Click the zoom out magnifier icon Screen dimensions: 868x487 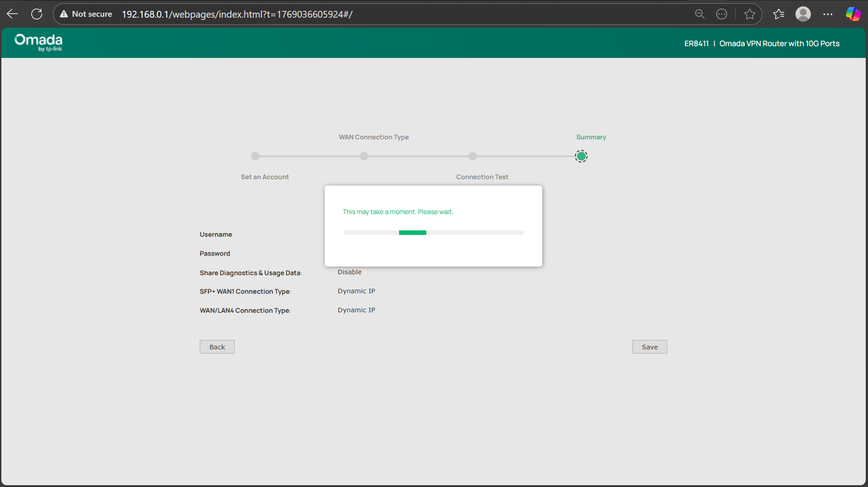pyautogui.click(x=700, y=14)
